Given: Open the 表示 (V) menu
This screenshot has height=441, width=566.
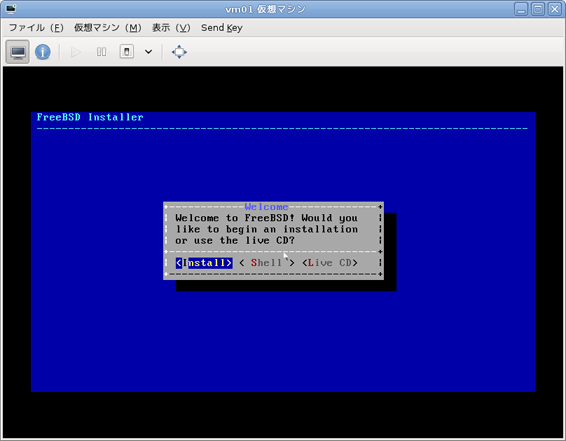Looking at the screenshot, I should coord(171,28).
